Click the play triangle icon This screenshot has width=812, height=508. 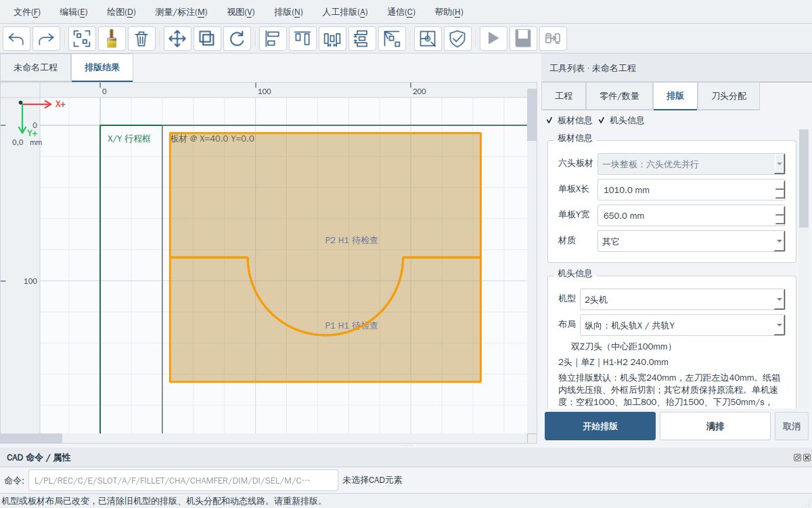pos(494,39)
